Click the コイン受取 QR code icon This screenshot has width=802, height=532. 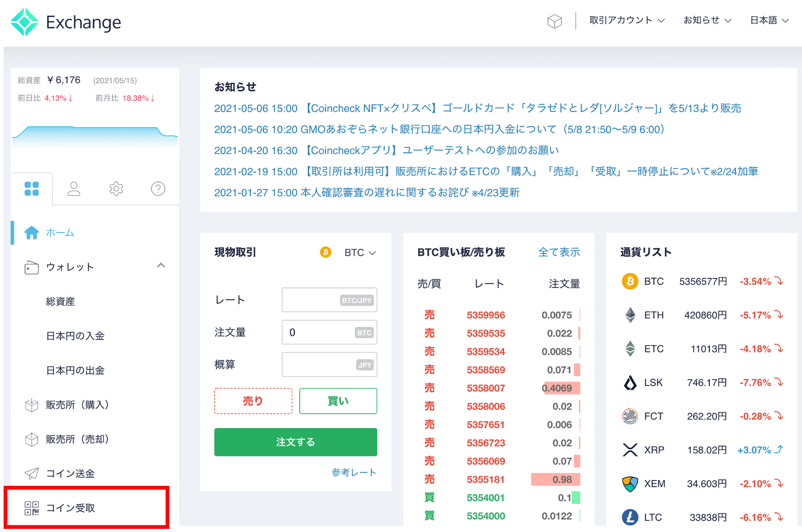point(31,507)
